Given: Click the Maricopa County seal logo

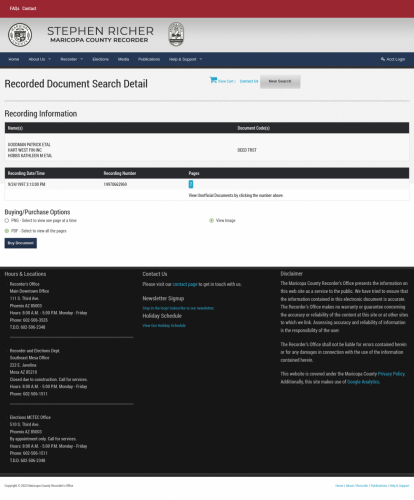Looking at the screenshot, I should pos(20,35).
